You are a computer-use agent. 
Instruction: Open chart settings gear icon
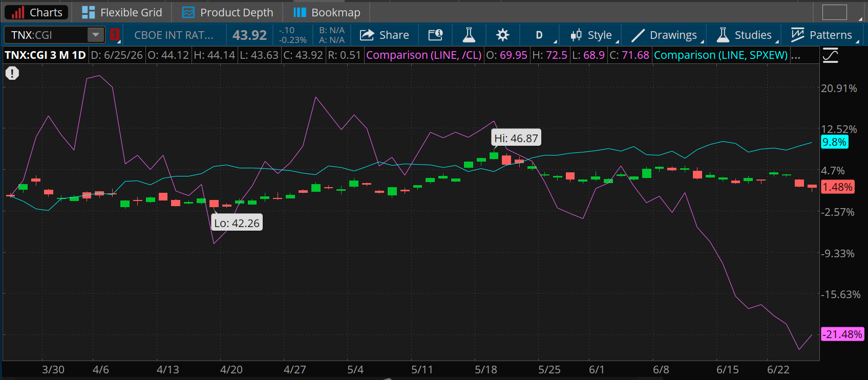click(503, 35)
